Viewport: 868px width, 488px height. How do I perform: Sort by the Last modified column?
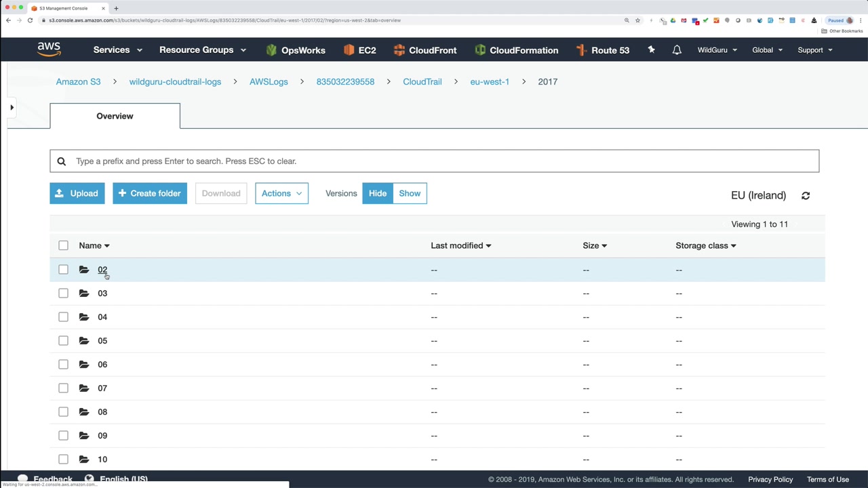pos(461,245)
